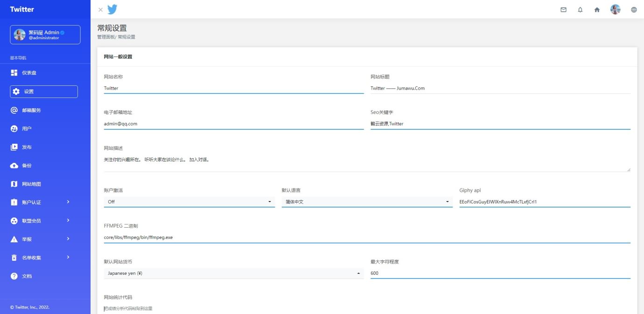Click the 电子邮箱地址 input field
Viewport: 644px width, 314px height.
233,124
